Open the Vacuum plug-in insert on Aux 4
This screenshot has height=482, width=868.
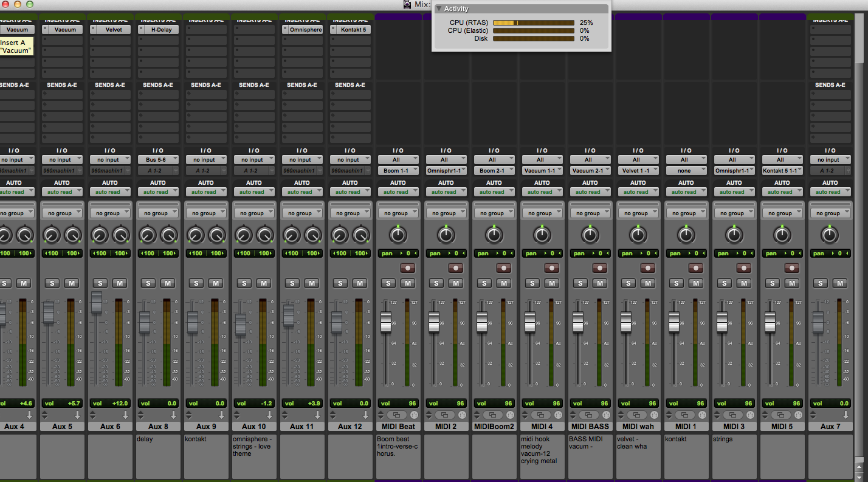click(18, 29)
